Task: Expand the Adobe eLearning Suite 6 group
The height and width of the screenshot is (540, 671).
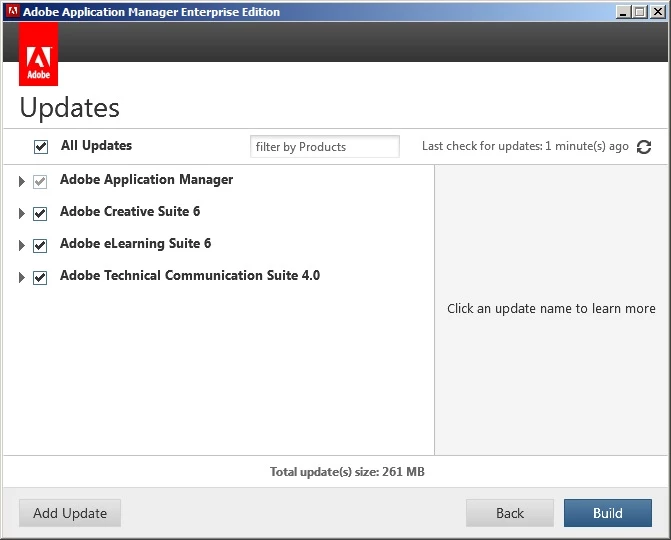Action: click(x=21, y=245)
